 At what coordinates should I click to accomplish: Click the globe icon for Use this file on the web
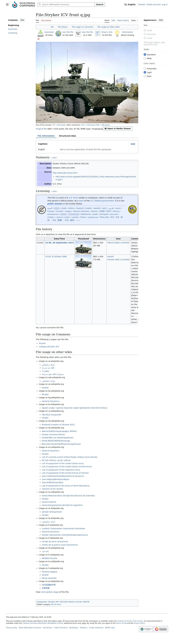pyautogui.click(x=58, y=34)
